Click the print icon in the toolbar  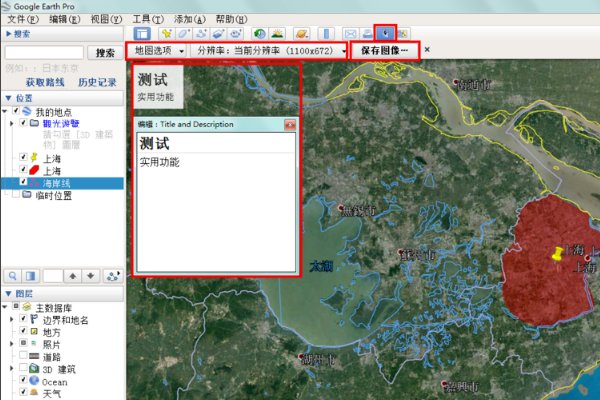(367, 34)
